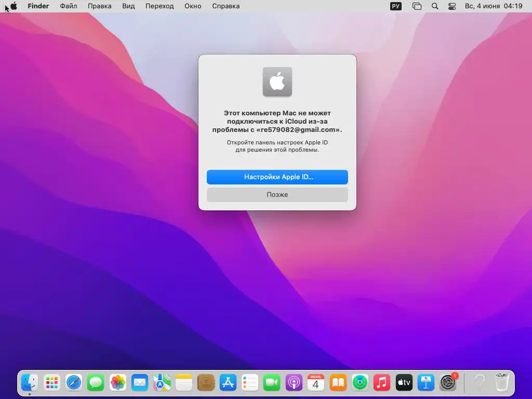Click the Apple logo in the dialog

coord(277,82)
